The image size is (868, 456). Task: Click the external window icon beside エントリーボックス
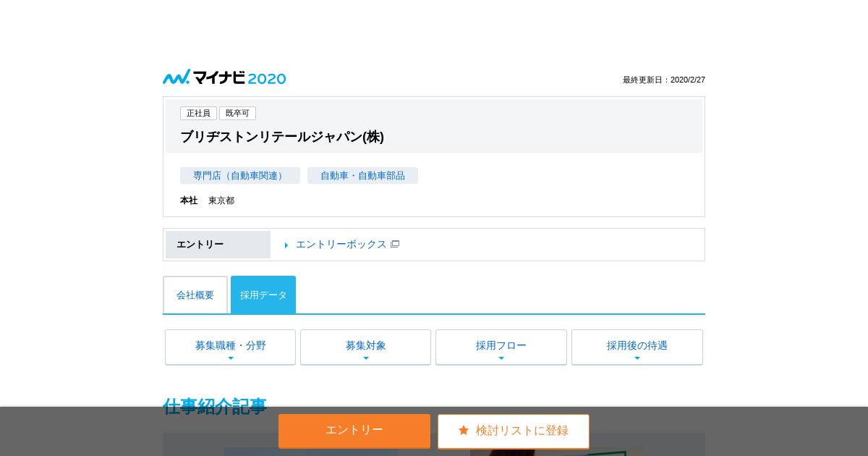395,244
